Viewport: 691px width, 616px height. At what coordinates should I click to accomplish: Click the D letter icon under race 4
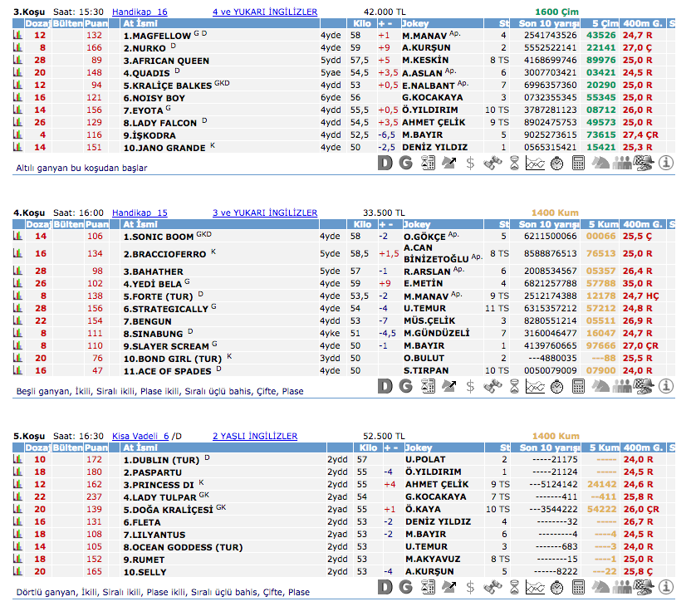(x=385, y=386)
